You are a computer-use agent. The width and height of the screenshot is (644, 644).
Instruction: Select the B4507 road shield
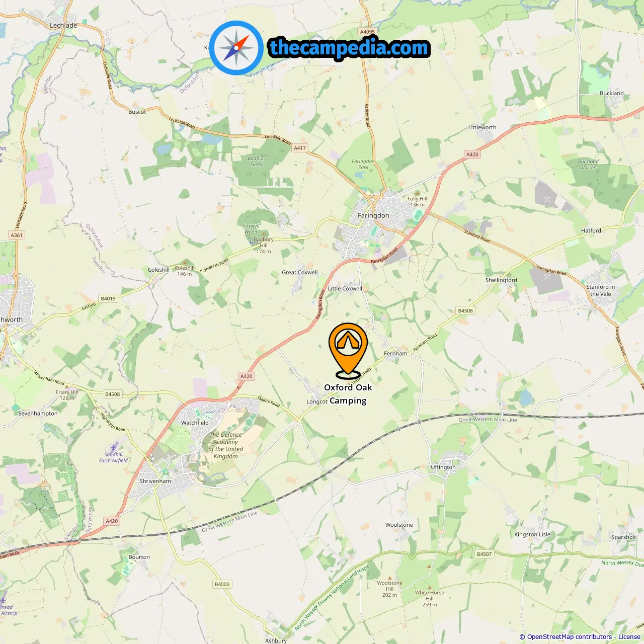click(484, 554)
